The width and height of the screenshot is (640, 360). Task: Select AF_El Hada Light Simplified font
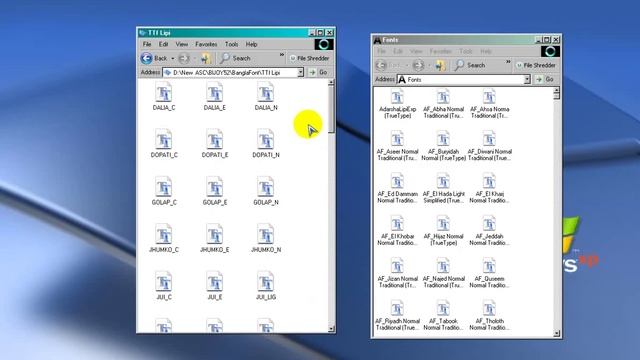(x=443, y=189)
